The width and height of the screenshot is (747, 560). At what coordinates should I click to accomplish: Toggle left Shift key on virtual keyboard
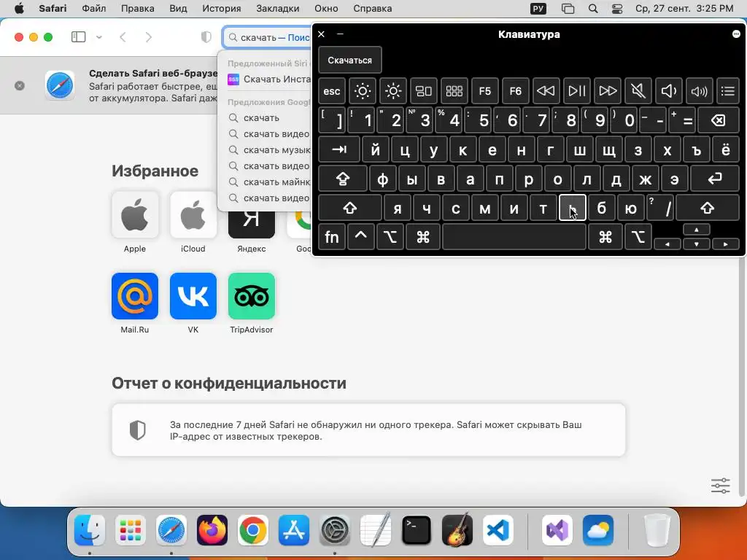pos(350,208)
